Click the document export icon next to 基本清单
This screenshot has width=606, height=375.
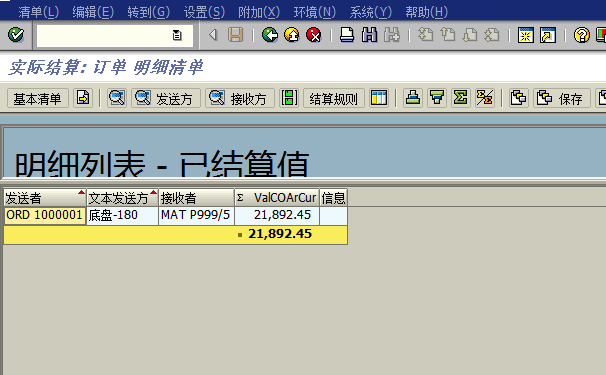tap(83, 98)
